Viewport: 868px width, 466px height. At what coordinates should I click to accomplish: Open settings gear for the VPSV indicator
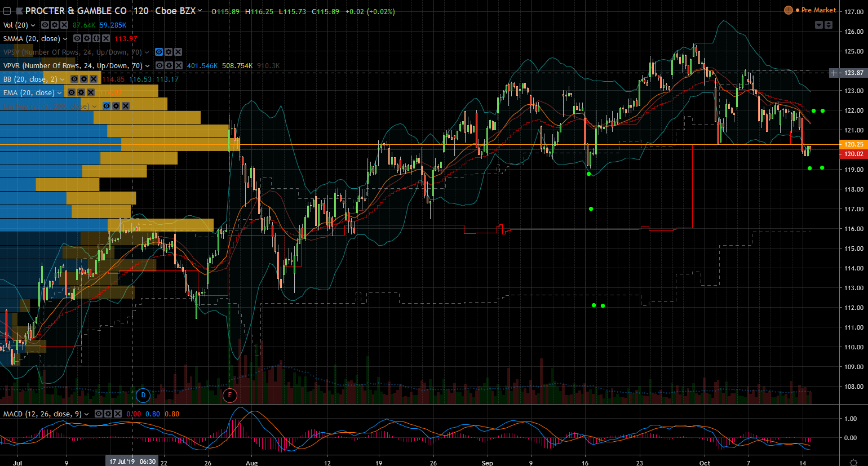[x=169, y=52]
